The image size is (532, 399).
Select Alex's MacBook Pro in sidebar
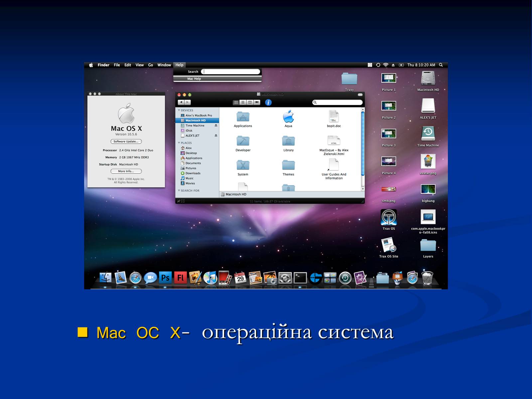197,115
